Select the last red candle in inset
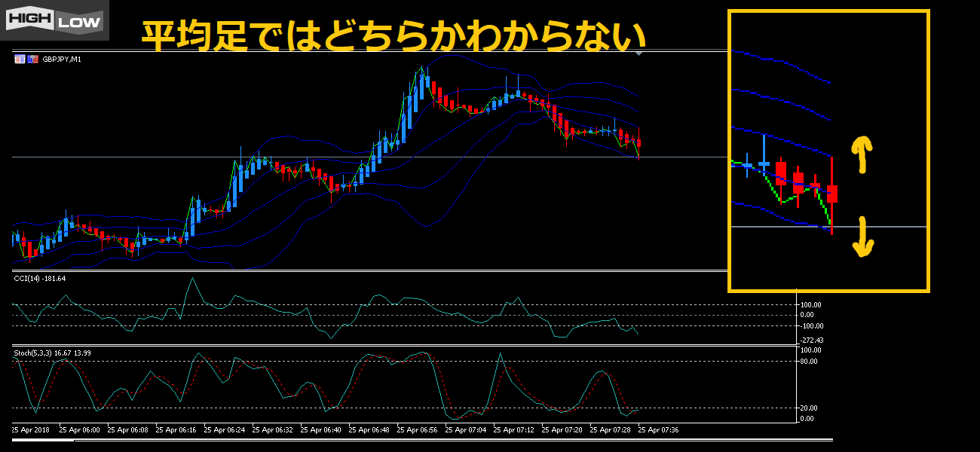The image size is (980, 452). click(832, 194)
